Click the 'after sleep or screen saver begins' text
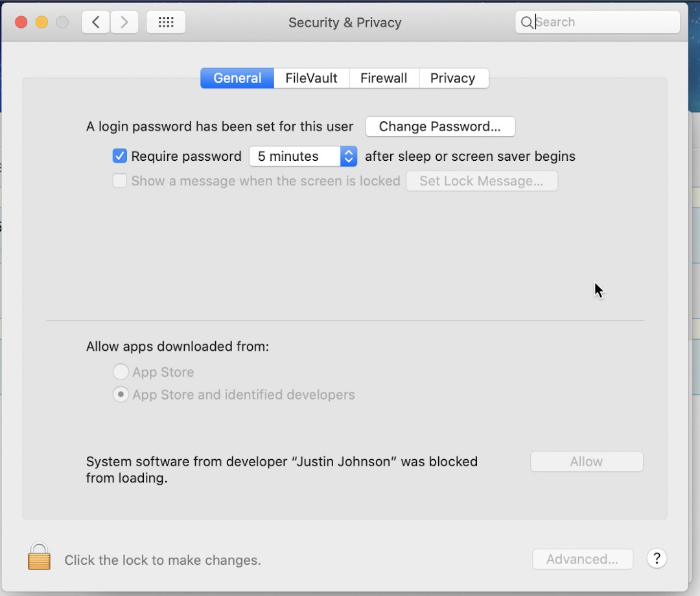This screenshot has width=700, height=596. click(x=470, y=156)
